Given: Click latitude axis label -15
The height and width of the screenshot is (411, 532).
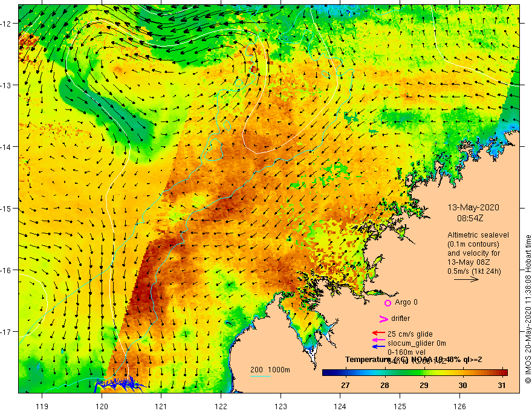Looking at the screenshot, I should coord(6,209).
